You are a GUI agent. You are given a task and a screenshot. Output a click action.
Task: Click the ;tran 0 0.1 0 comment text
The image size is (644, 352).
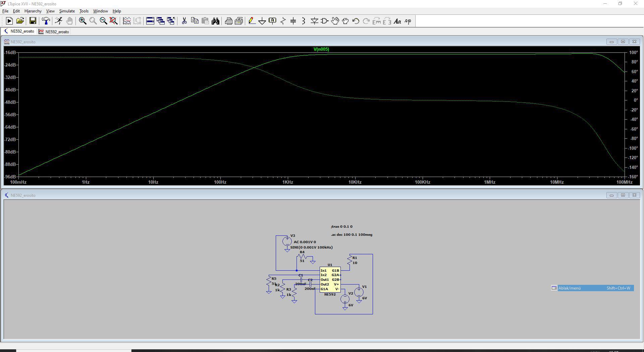pyautogui.click(x=341, y=227)
